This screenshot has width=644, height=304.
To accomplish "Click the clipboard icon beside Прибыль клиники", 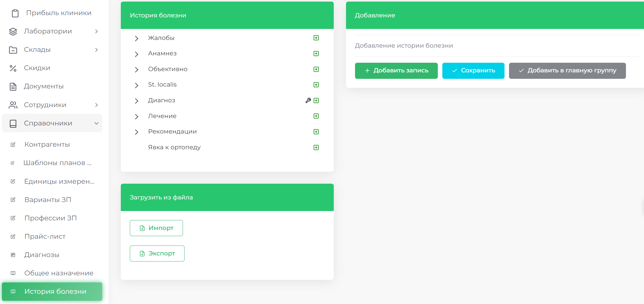I will pos(15,13).
